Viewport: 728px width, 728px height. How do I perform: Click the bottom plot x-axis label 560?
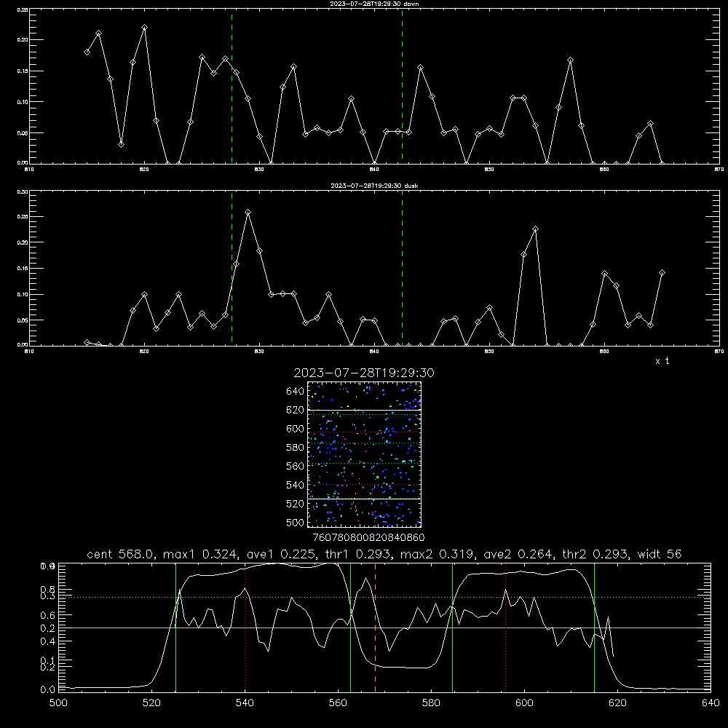click(x=338, y=703)
